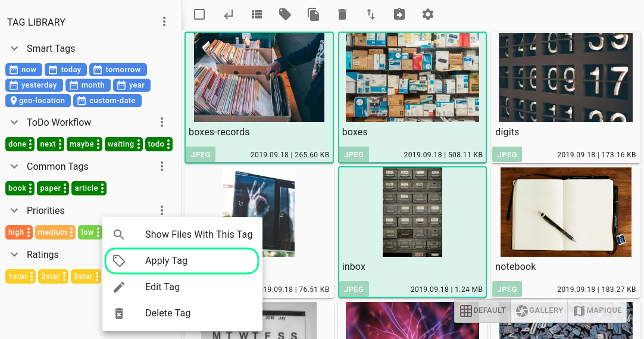Collapse the Priorities group
This screenshot has height=339, width=644.
pos(14,210)
